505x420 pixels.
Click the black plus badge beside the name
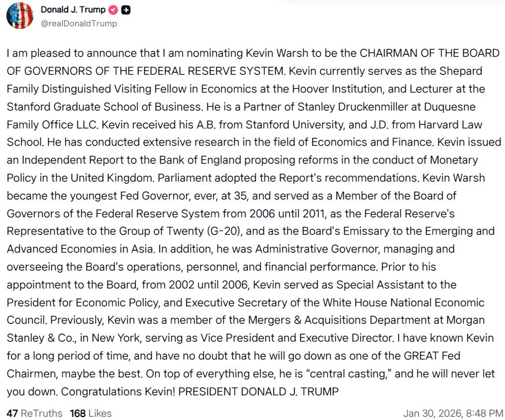pyautogui.click(x=126, y=10)
